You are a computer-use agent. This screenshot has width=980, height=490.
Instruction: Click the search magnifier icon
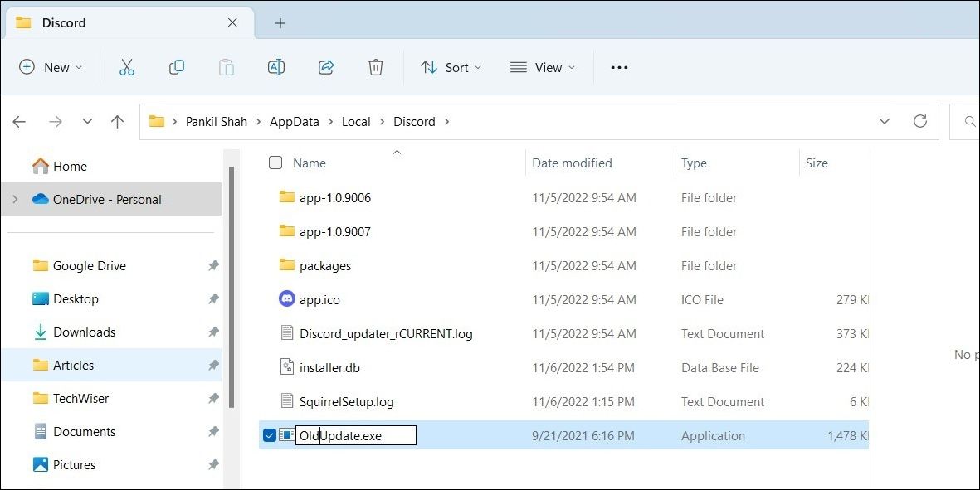(970, 121)
